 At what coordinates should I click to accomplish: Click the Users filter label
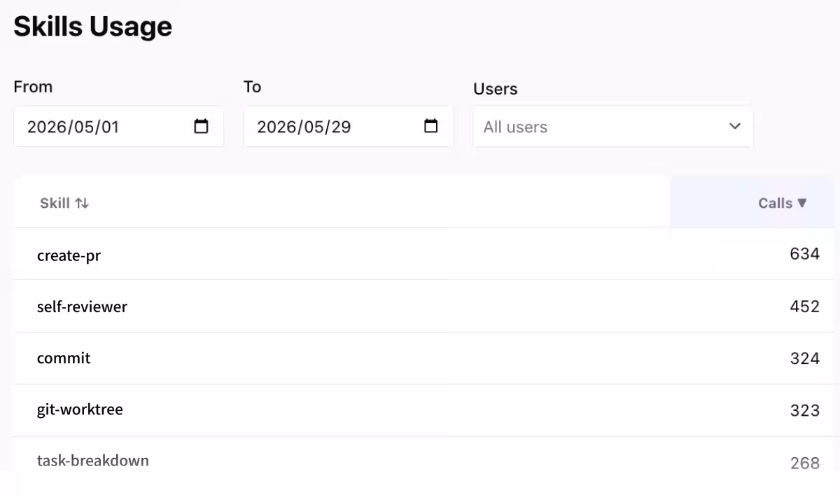tap(496, 89)
